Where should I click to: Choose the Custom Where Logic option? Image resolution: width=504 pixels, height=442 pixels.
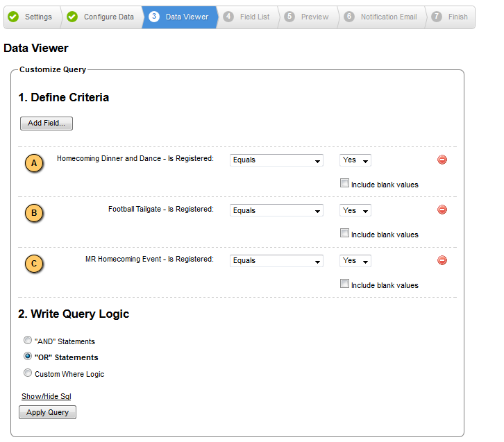pos(28,373)
